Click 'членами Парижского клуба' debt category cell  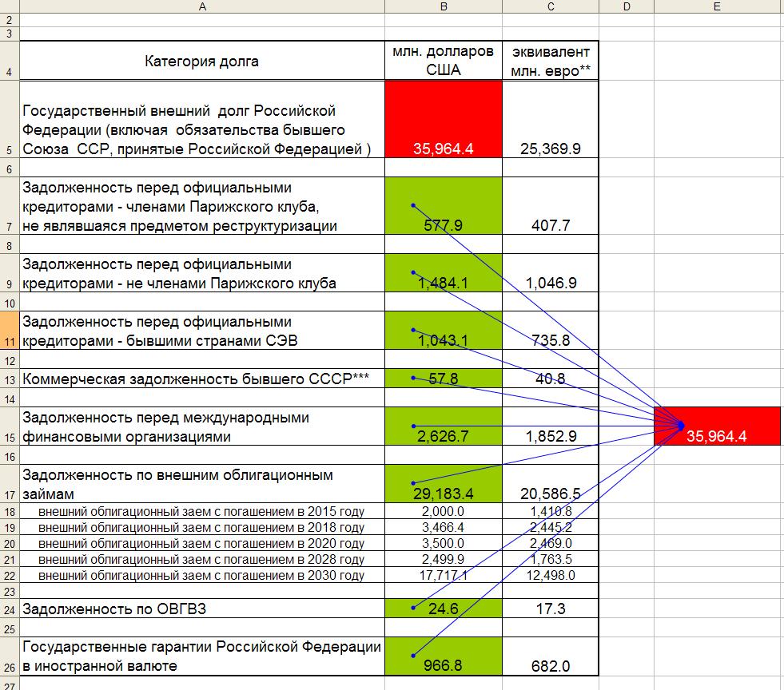[202, 206]
